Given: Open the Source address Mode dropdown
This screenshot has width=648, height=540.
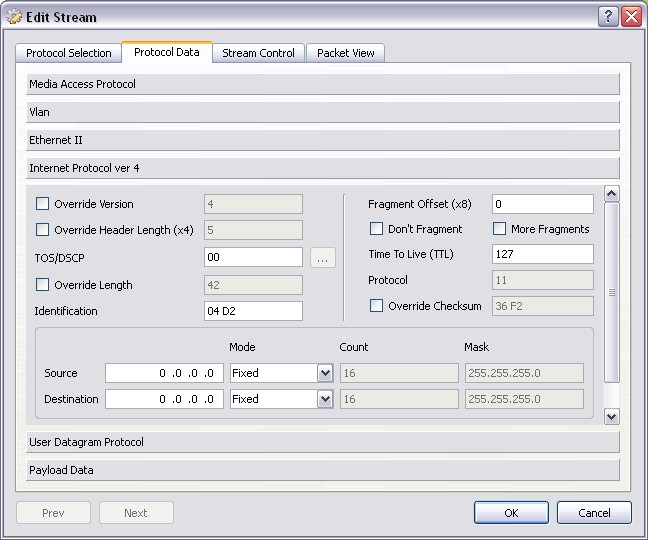Looking at the screenshot, I should click(324, 373).
